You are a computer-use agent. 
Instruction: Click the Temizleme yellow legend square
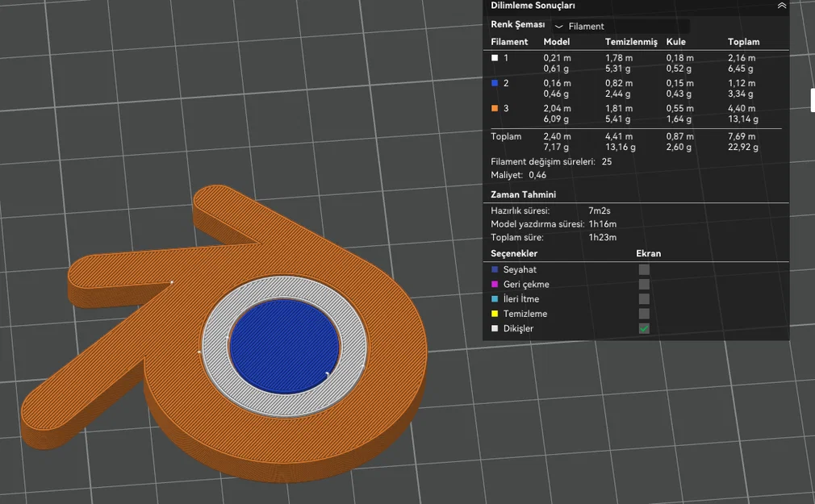click(x=495, y=314)
